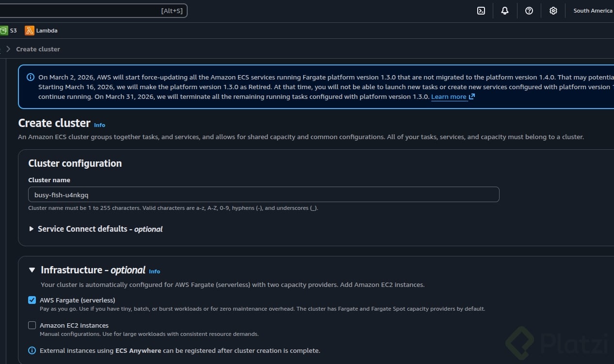Click the S3 service shortcut icon
Screen dimensions: 614x364
coord(4,31)
